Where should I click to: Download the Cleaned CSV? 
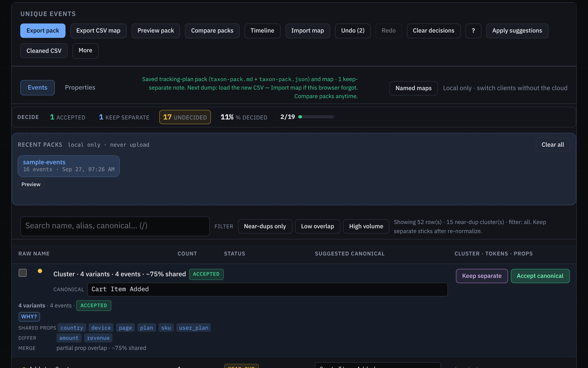click(x=44, y=51)
